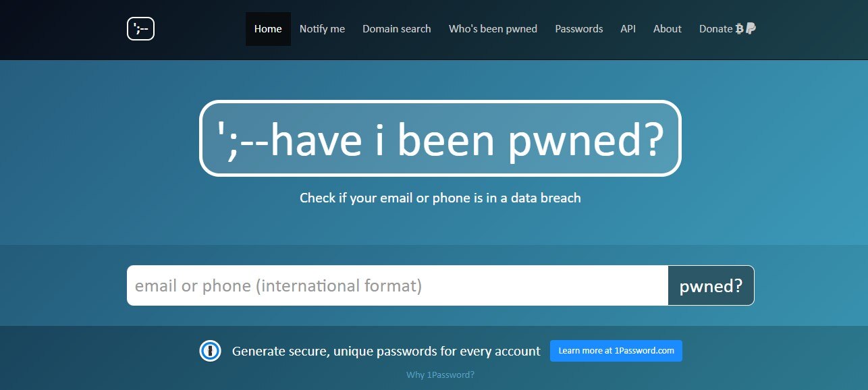Click the 'Generate secure, unique passwords' sponsor text

[x=386, y=351]
